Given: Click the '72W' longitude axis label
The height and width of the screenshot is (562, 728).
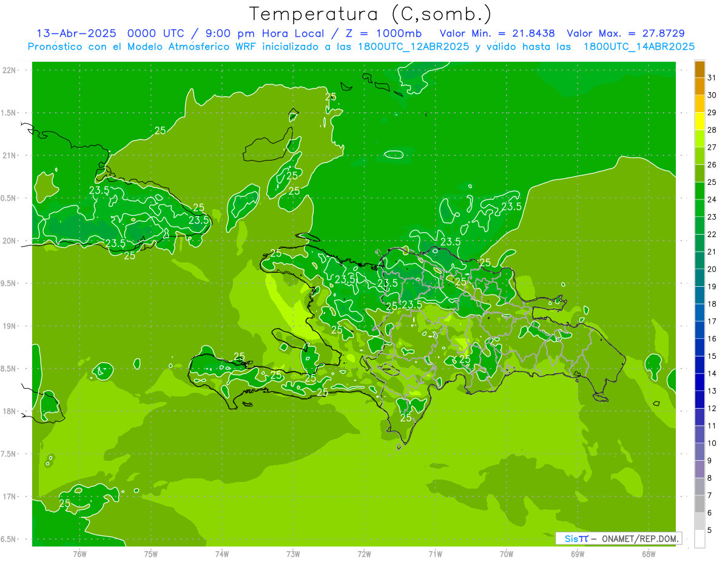Looking at the screenshot, I should [364, 554].
